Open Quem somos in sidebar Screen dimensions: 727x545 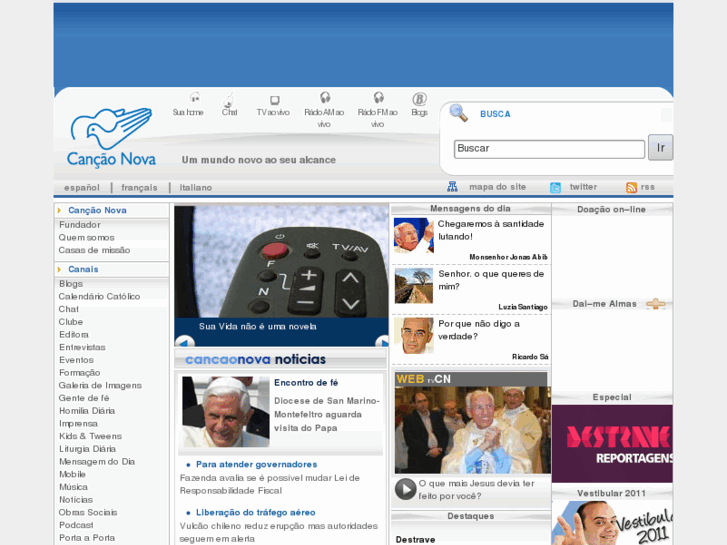coord(86,237)
